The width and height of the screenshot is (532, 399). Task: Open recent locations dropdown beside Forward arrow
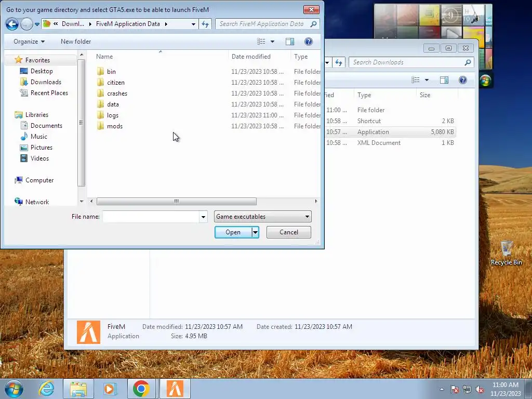(37, 24)
